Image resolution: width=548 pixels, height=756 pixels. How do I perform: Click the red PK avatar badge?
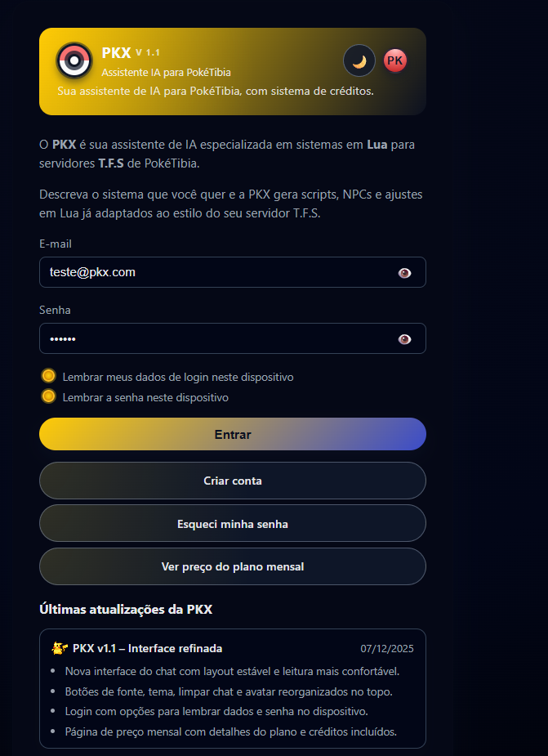point(395,60)
